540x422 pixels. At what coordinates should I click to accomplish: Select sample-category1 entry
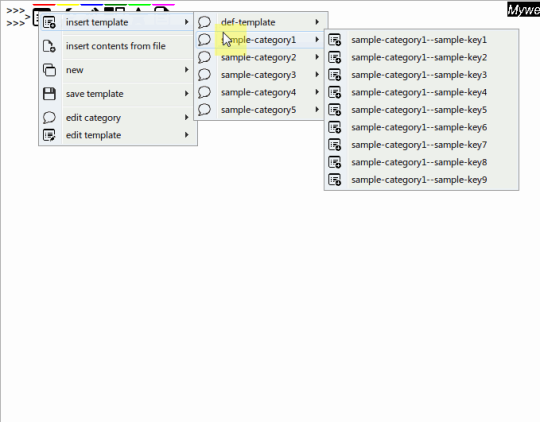pos(260,40)
